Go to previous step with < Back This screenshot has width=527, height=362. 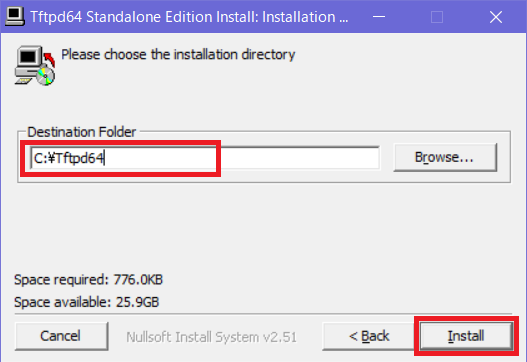click(x=369, y=336)
